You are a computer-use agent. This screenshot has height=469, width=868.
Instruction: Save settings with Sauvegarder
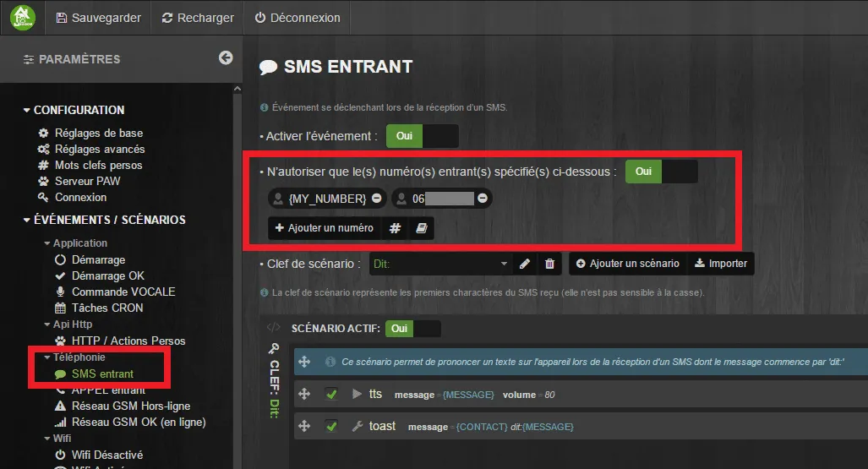99,18
